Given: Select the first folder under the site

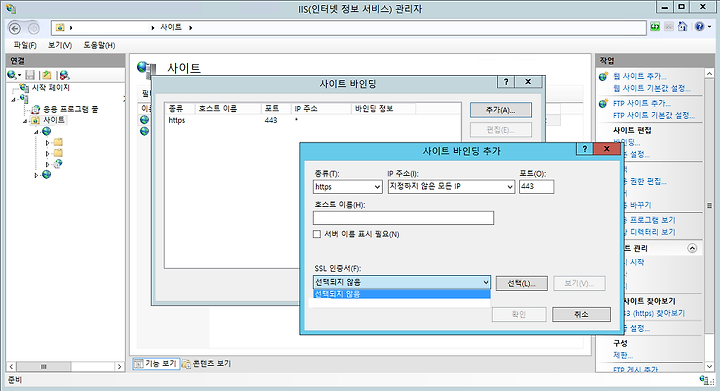Looking at the screenshot, I should [x=58, y=142].
